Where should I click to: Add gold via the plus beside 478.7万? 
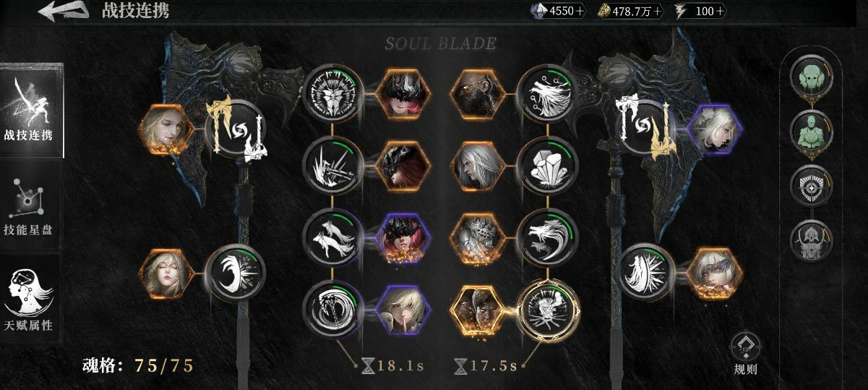coord(659,12)
